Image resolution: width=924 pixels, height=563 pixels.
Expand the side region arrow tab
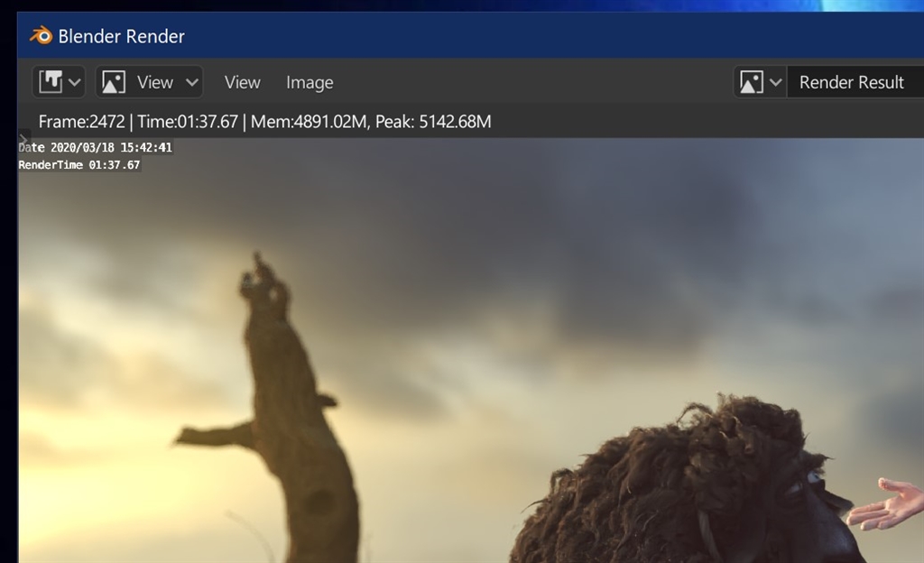(23, 139)
